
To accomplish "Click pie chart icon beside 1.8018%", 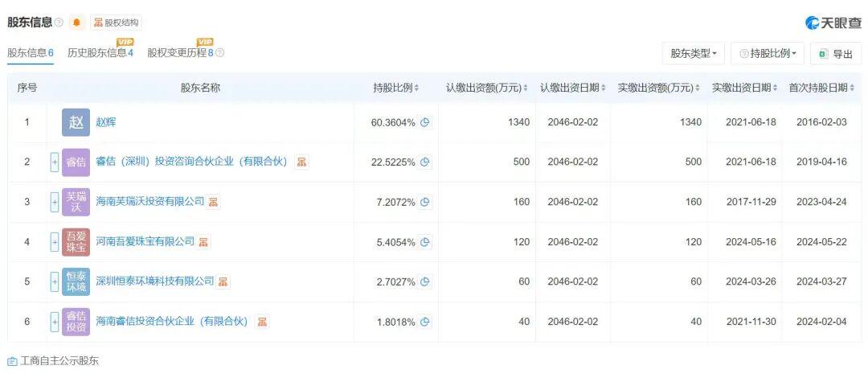I will (x=425, y=322).
